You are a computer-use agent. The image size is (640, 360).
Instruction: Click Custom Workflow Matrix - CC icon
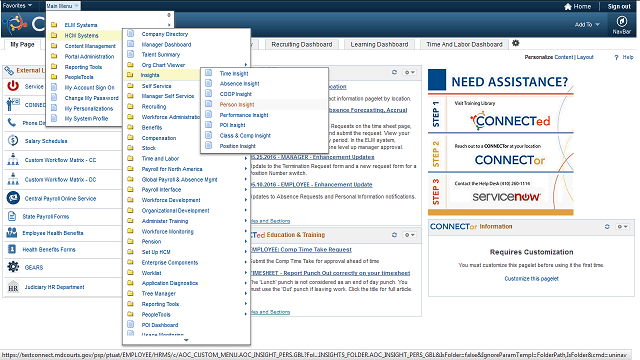point(13,159)
